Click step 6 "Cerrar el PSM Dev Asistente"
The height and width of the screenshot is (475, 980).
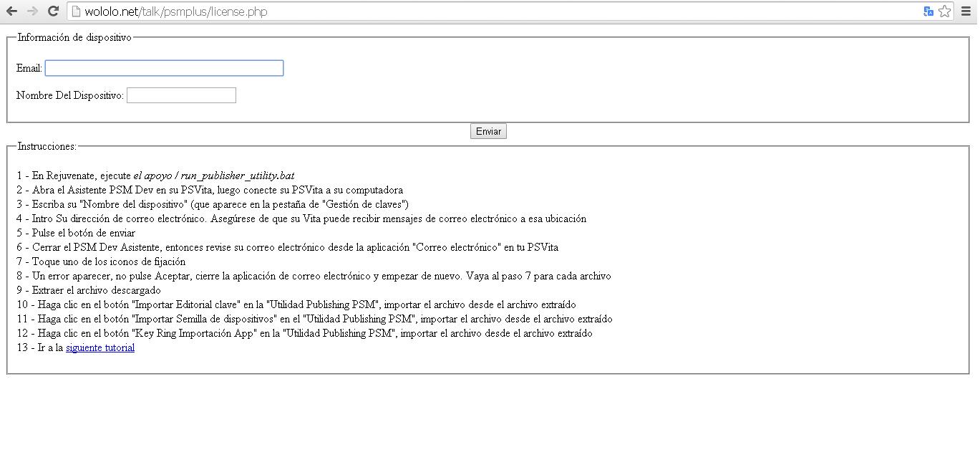(288, 247)
